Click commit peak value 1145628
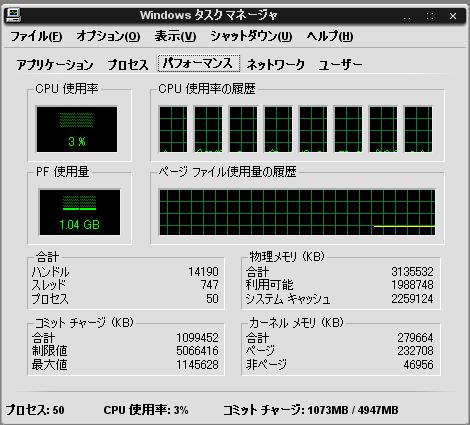470x425 pixels. 197,365
